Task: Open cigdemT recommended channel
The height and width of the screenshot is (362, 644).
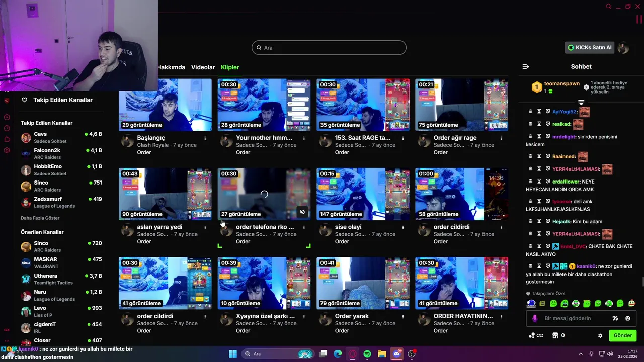Action: point(61,327)
